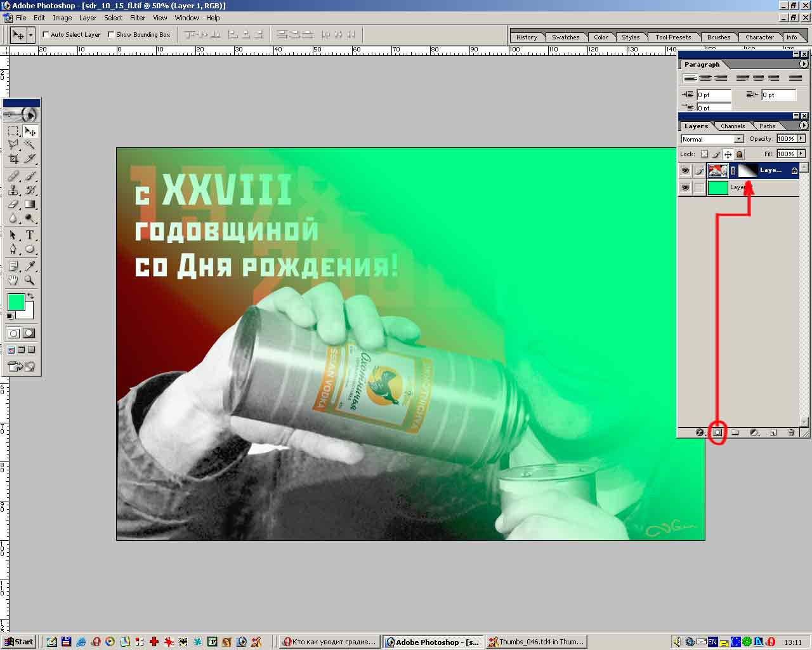The height and width of the screenshot is (650, 812).
Task: Hide the top masked layer via eye
Action: click(x=685, y=171)
